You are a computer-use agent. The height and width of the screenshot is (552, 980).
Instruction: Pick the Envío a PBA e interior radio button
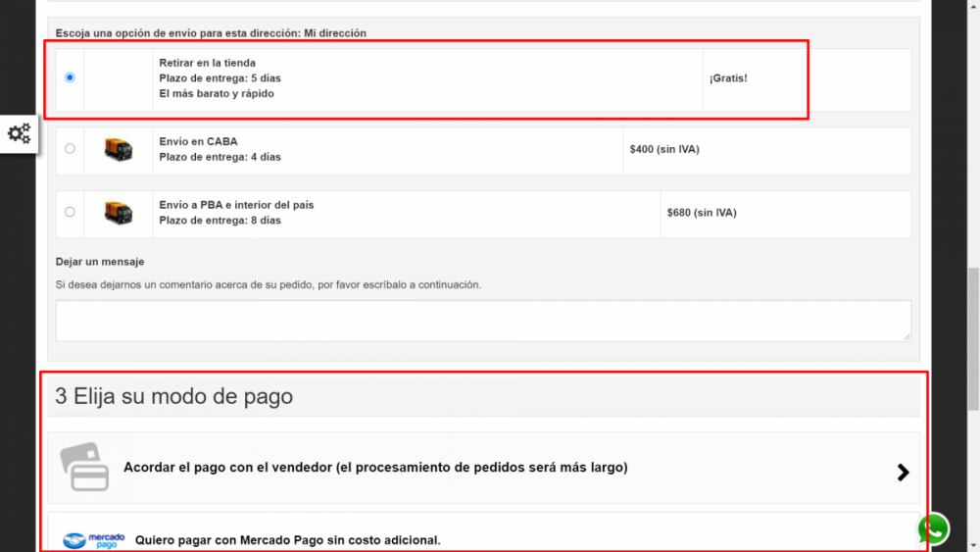(70, 212)
